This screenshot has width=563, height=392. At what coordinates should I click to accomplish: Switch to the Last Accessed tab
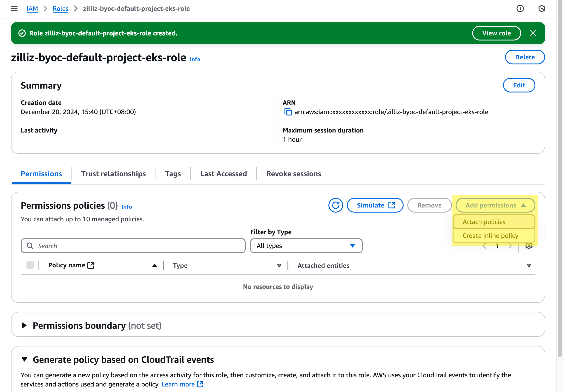223,173
